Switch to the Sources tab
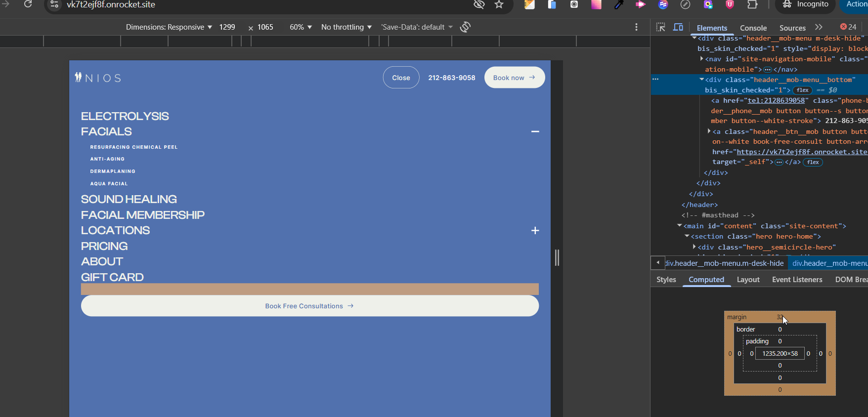The height and width of the screenshot is (417, 868). click(792, 28)
